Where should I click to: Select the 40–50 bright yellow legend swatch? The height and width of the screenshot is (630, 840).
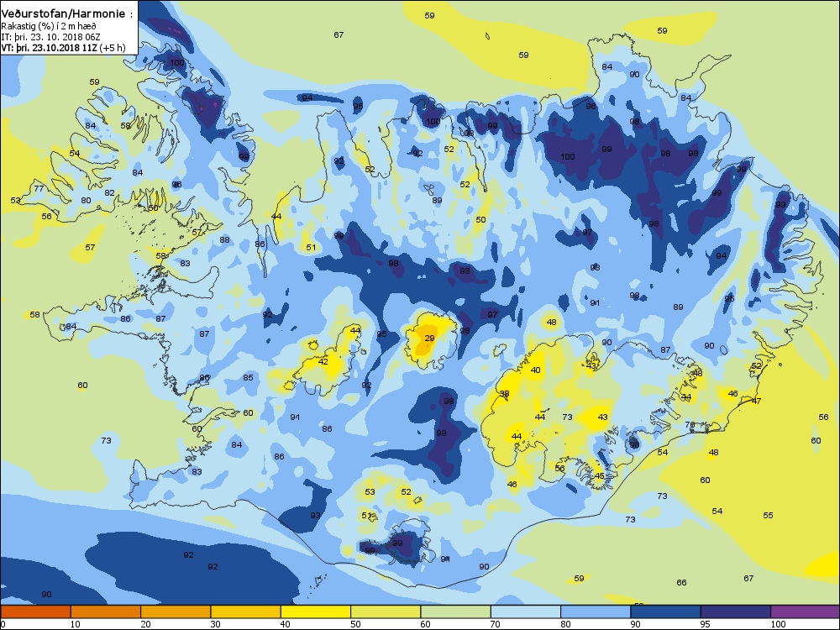316,612
